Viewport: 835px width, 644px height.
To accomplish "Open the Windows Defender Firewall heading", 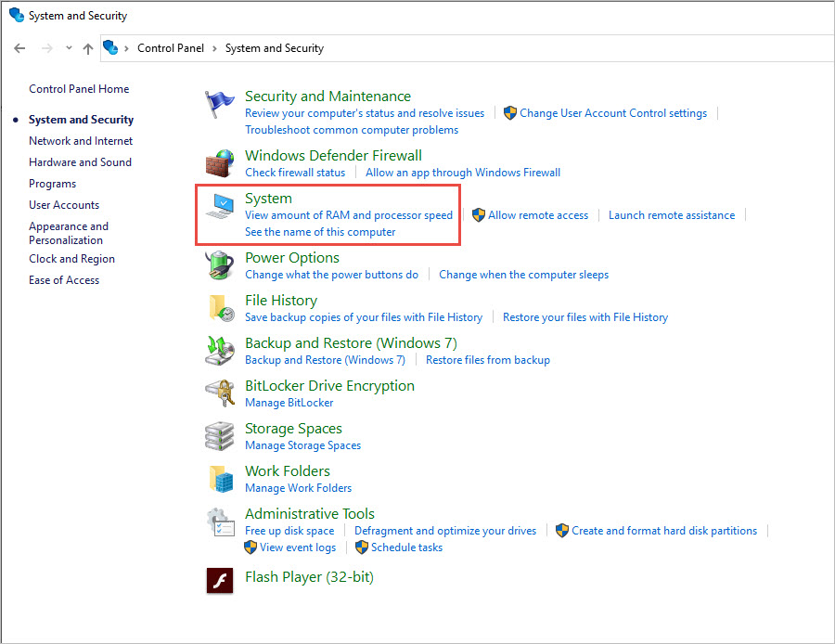I will [333, 156].
